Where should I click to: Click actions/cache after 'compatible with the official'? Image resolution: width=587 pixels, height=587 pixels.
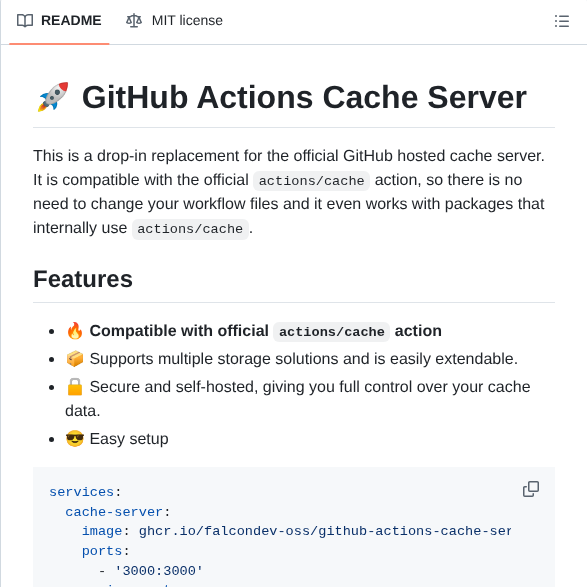click(311, 181)
